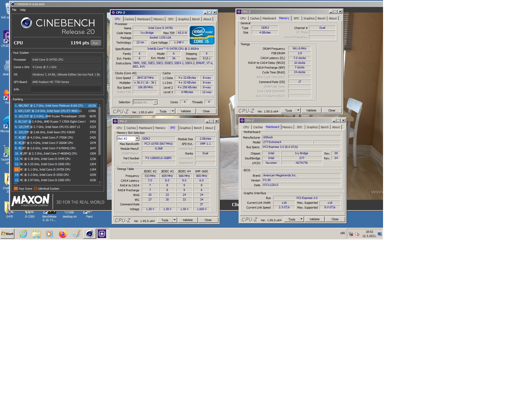Click Validate in Mainboard window

(314, 219)
